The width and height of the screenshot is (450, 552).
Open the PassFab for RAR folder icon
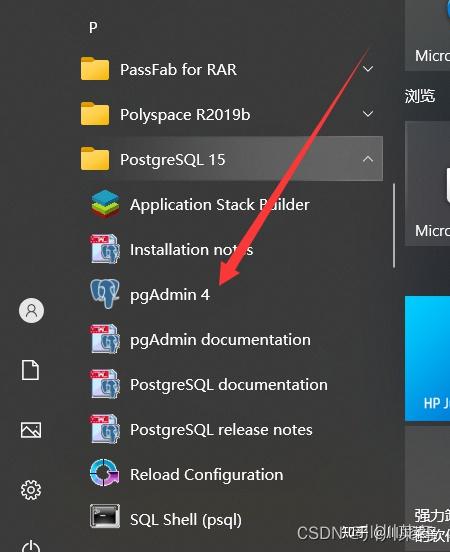pos(95,69)
